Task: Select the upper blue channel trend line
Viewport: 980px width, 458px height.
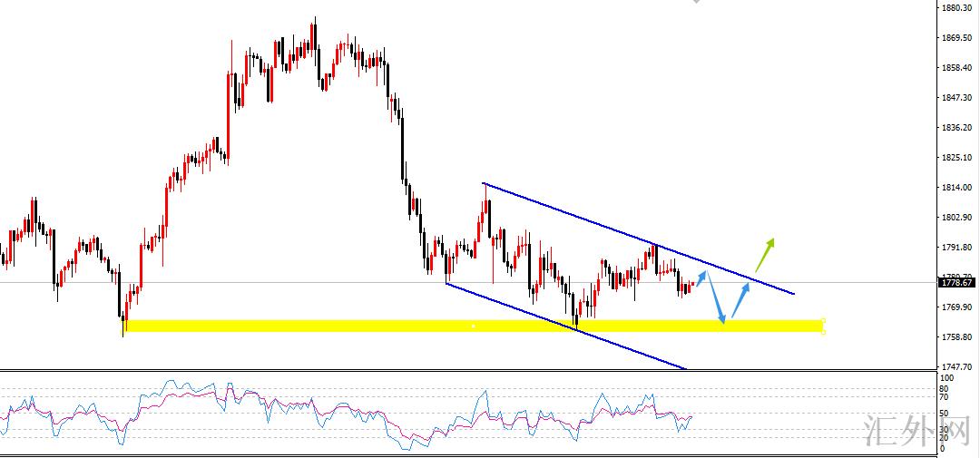Action: point(638,238)
